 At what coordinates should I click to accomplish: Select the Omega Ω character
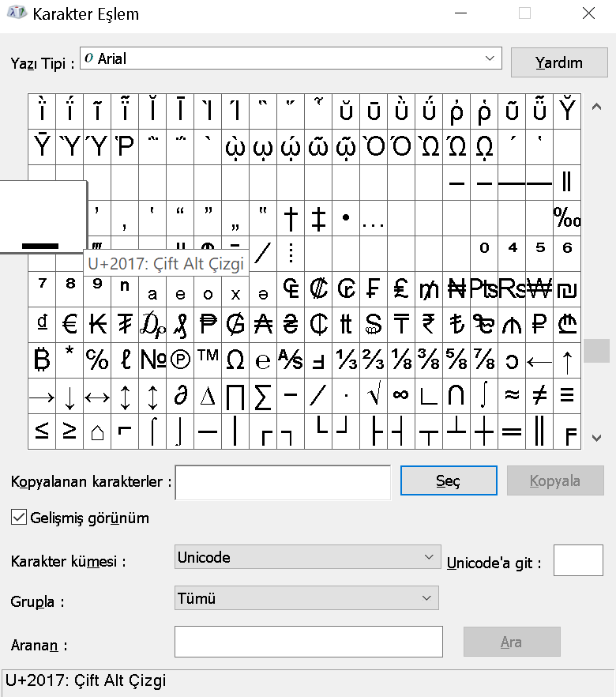pos(235,360)
